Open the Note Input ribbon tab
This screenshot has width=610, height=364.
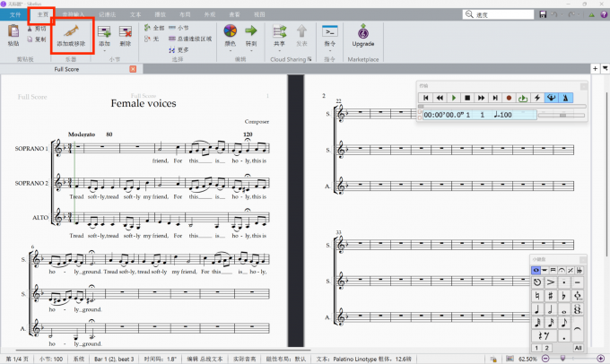[x=74, y=14]
